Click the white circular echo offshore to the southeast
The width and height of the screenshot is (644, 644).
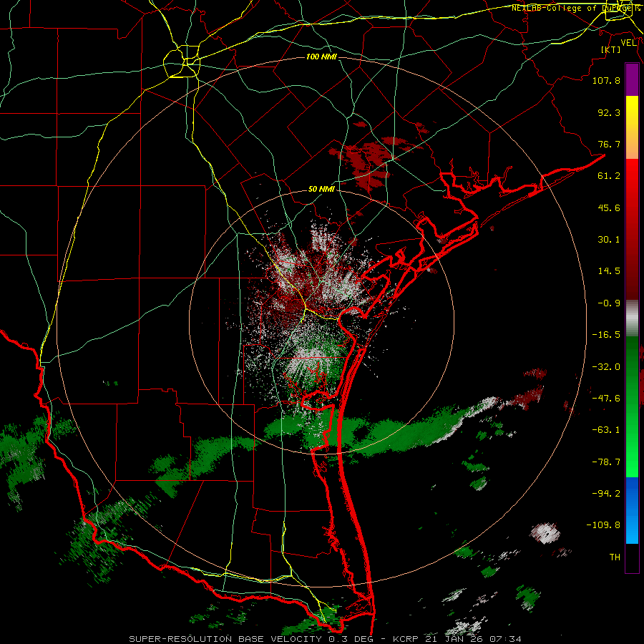[x=545, y=533]
